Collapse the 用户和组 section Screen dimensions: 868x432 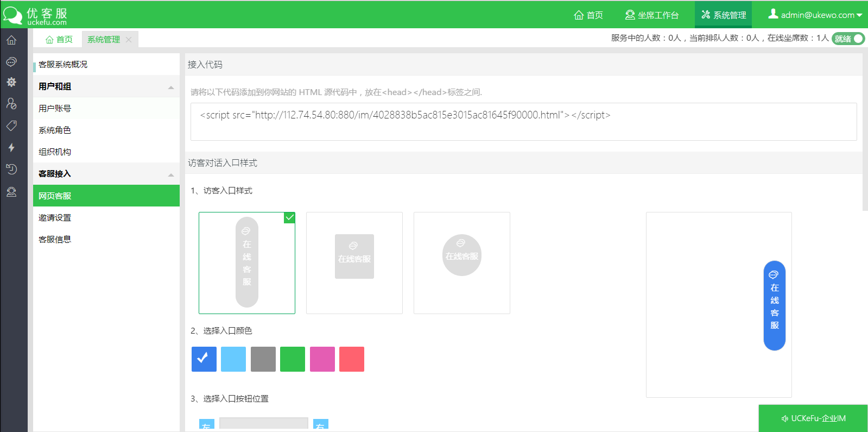coord(171,87)
